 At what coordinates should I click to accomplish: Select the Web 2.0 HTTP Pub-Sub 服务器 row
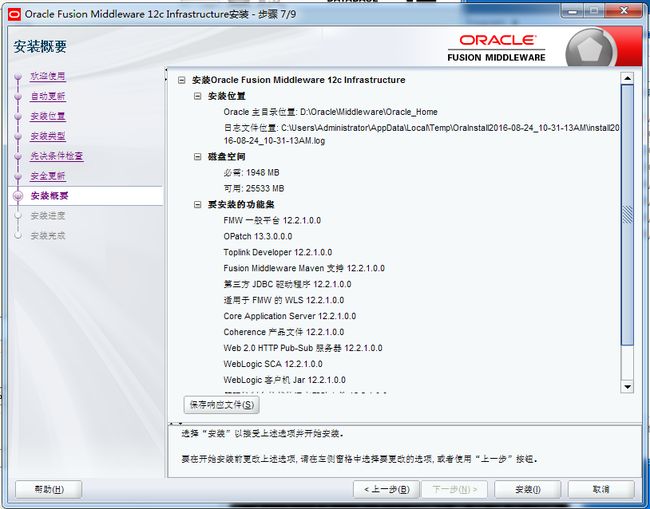click(303, 348)
